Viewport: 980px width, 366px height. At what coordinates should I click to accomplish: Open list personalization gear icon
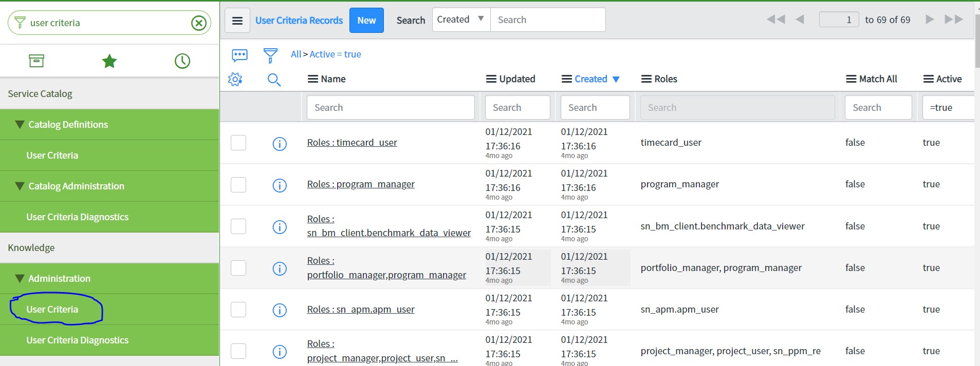coord(235,80)
